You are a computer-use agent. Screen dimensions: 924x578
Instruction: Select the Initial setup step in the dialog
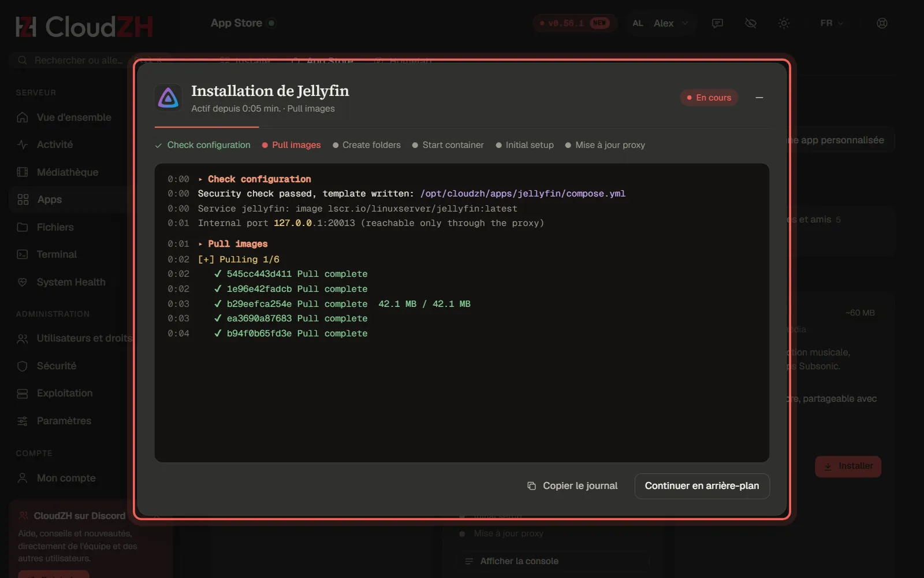click(525, 145)
